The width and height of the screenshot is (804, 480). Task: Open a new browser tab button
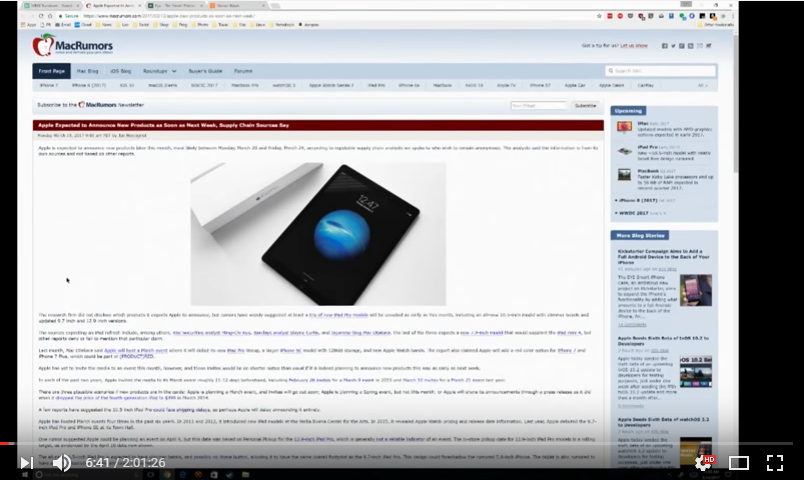coord(275,6)
